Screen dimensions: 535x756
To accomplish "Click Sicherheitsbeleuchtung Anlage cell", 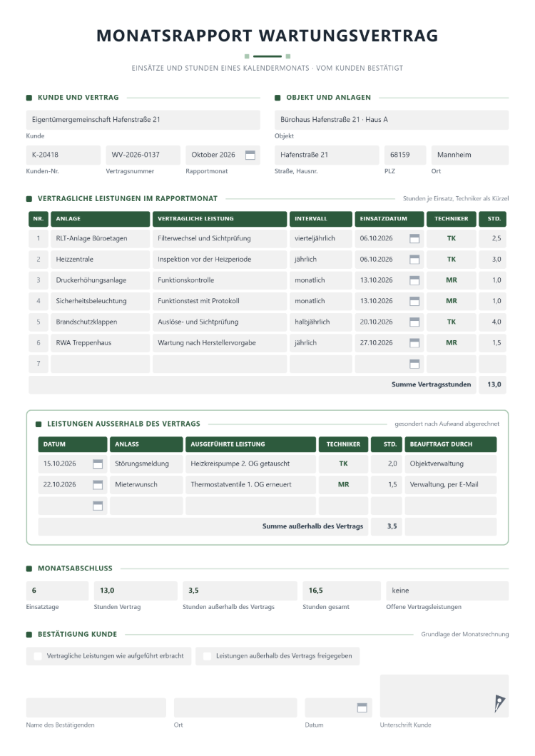I will click(x=101, y=301).
